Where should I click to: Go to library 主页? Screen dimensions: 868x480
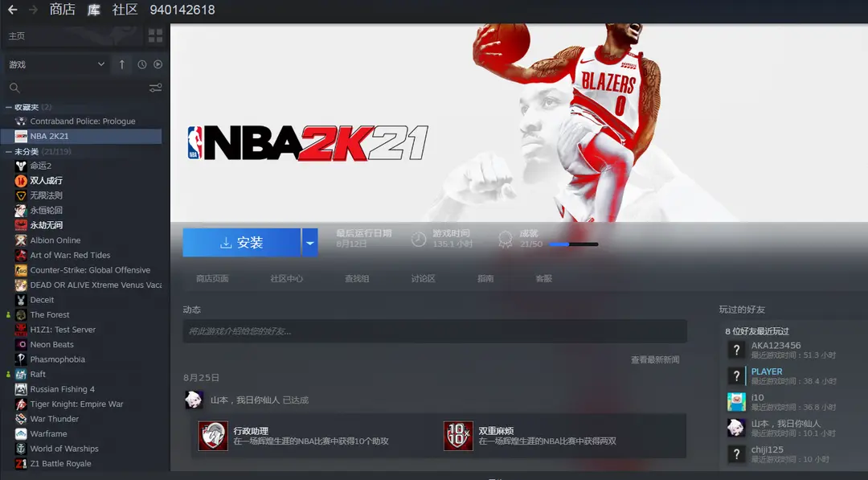pyautogui.click(x=17, y=36)
